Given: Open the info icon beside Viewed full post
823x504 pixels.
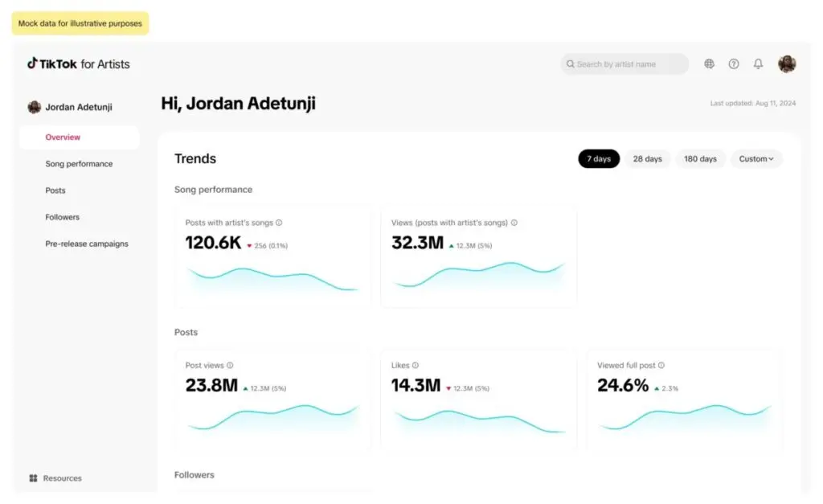Looking at the screenshot, I should (x=660, y=365).
